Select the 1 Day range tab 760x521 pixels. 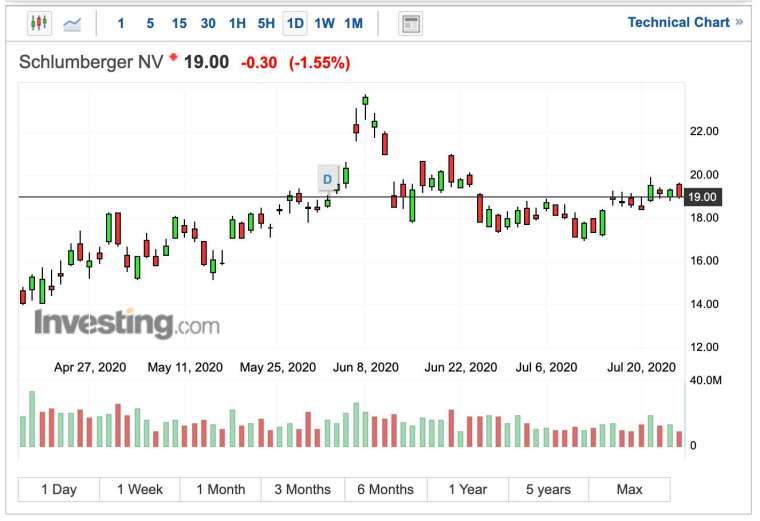point(59,489)
